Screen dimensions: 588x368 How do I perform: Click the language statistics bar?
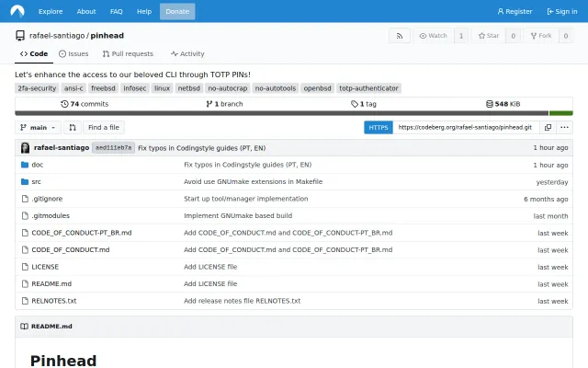[x=294, y=113]
